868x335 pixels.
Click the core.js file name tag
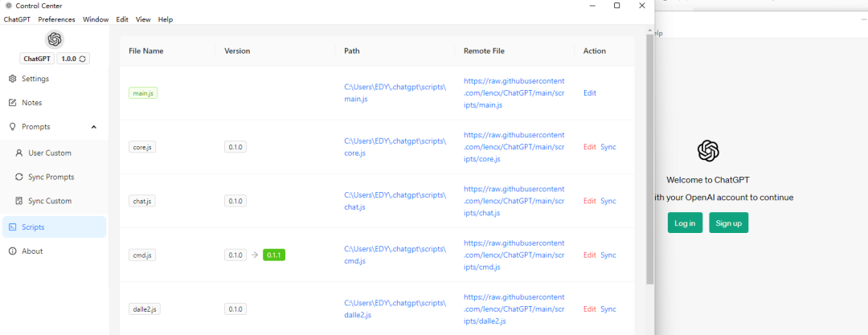(x=142, y=147)
